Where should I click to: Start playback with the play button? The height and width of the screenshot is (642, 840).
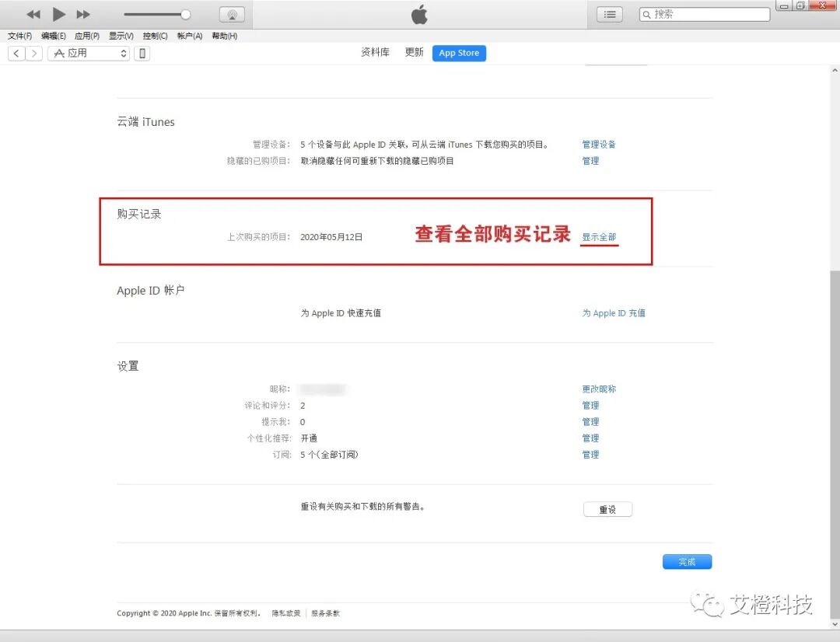(x=59, y=15)
